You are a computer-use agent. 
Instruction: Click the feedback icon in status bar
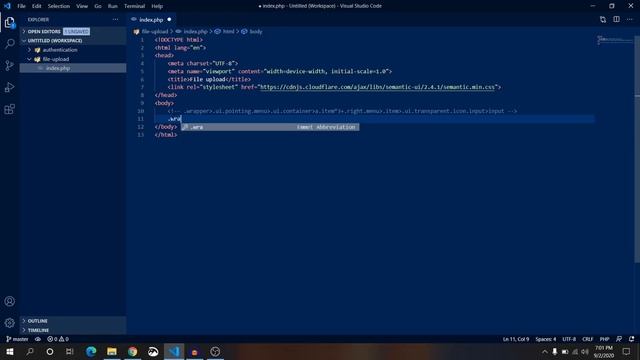click(x=619, y=339)
